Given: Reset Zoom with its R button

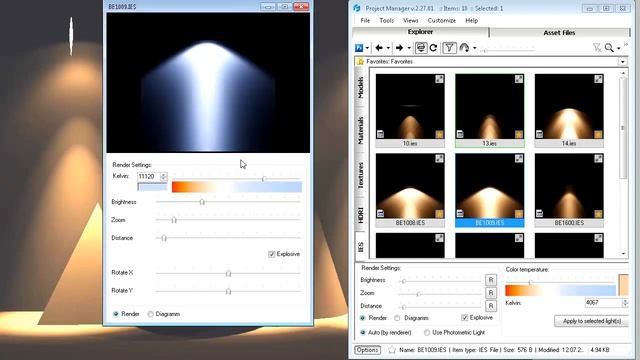Looking at the screenshot, I should (491, 293).
